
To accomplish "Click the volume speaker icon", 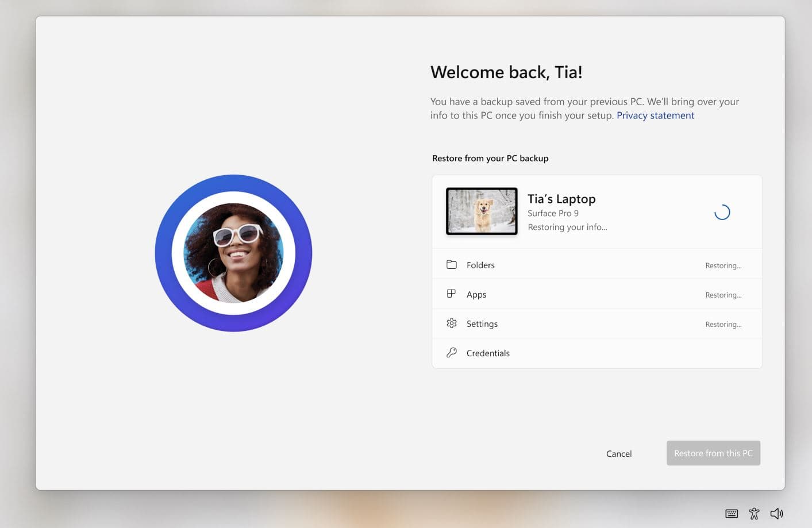I will tap(776, 514).
